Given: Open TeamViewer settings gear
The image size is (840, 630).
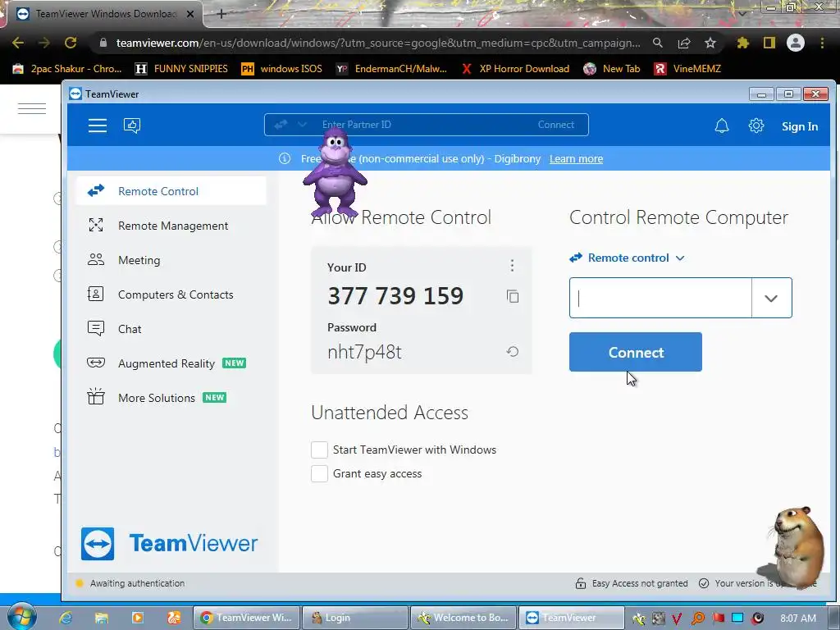Looking at the screenshot, I should [x=756, y=126].
